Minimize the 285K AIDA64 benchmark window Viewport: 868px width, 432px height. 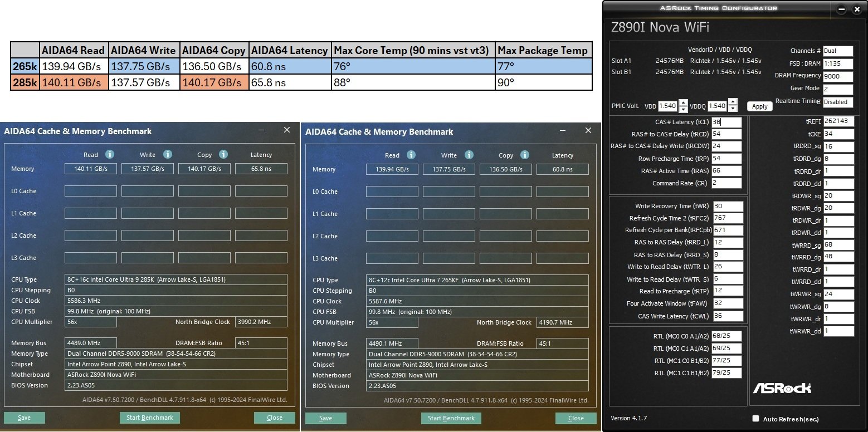point(262,130)
